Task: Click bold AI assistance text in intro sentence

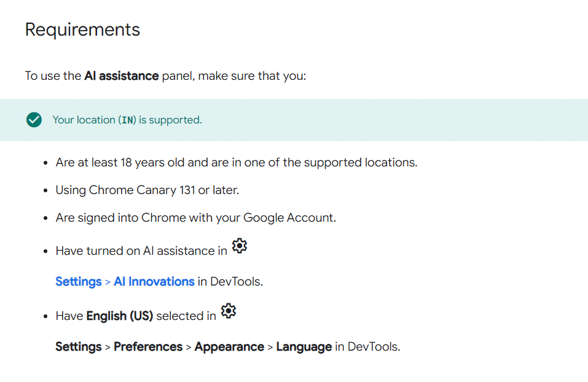Action: pyautogui.click(x=121, y=76)
